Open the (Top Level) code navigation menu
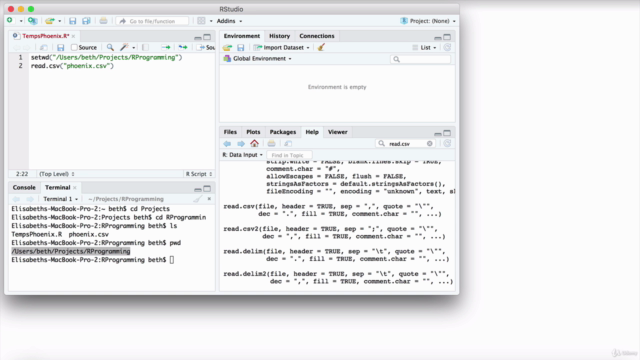This screenshot has width=640, height=360. point(57,174)
